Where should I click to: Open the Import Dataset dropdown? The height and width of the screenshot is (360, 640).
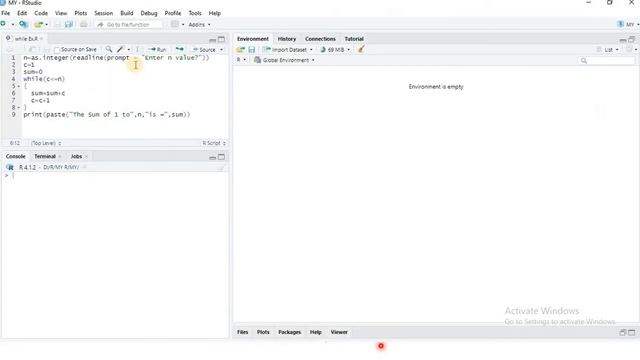point(288,49)
